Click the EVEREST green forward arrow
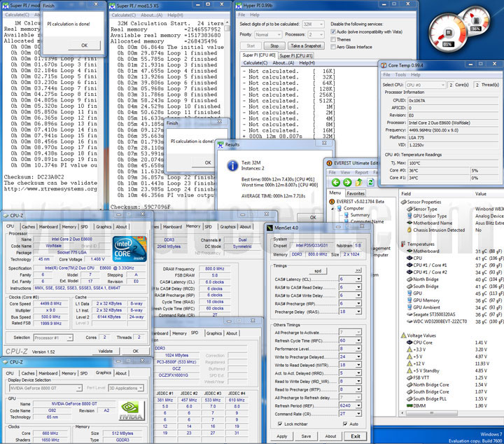Viewport: 504px width, 444px height. click(x=347, y=183)
